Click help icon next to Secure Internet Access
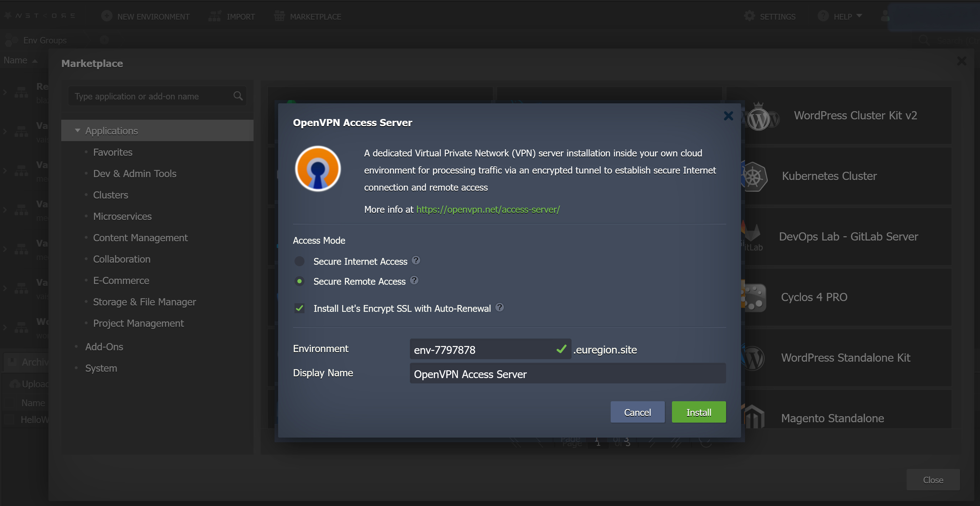 (416, 260)
